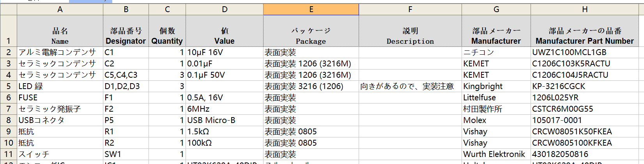
Task: Select the 6MHz value cell
Action: [225, 109]
